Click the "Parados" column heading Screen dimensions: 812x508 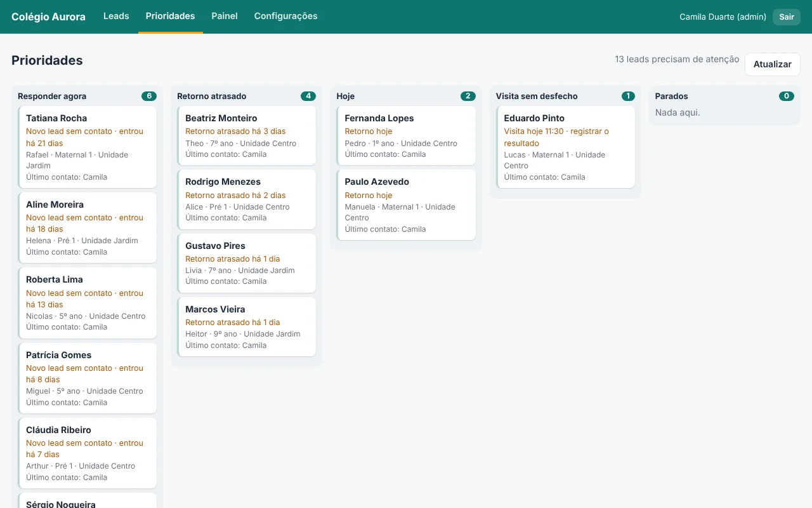tap(672, 97)
